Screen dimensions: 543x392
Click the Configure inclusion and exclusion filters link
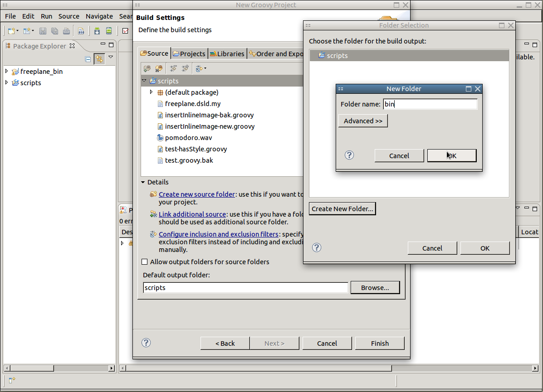coord(218,234)
